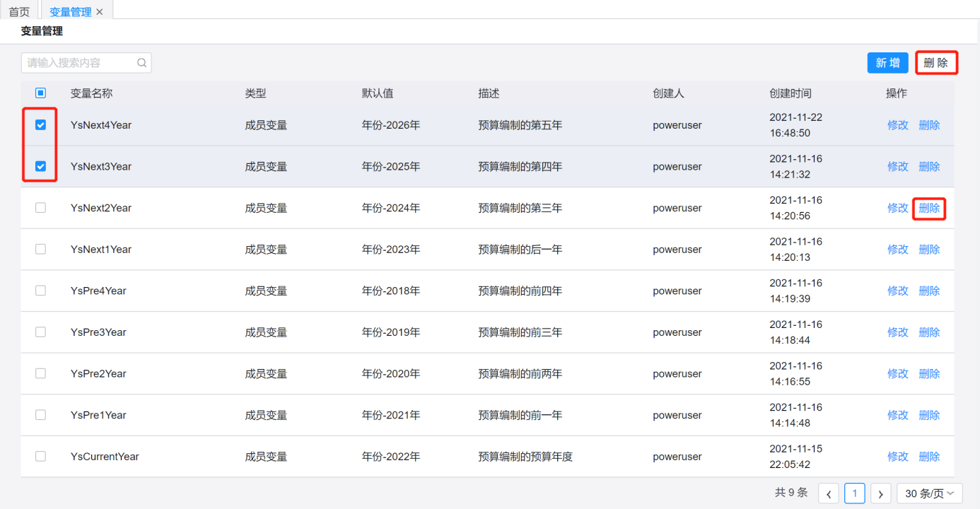The image size is (980, 509).
Task: Delete the YsNext2Year variable row
Action: [x=929, y=208]
